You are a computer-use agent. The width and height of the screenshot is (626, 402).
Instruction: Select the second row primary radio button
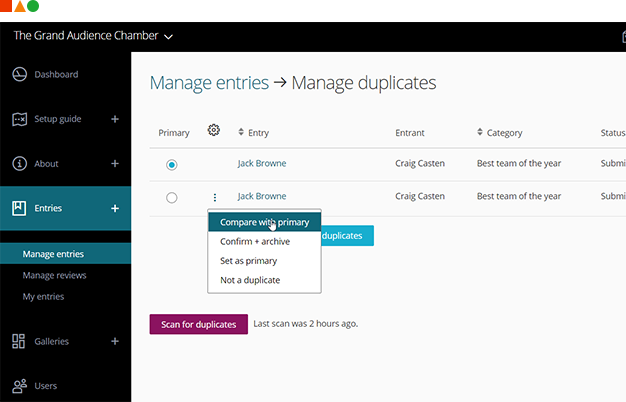click(172, 198)
